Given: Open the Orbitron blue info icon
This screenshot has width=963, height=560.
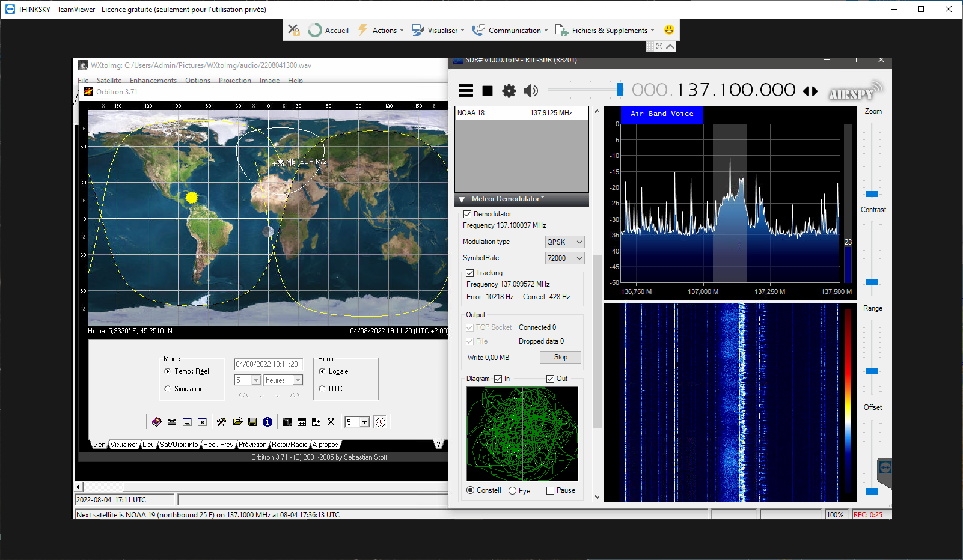Looking at the screenshot, I should [267, 422].
